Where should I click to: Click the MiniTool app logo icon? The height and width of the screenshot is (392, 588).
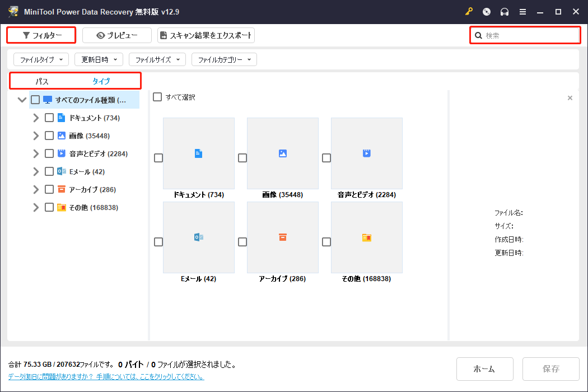(13, 12)
